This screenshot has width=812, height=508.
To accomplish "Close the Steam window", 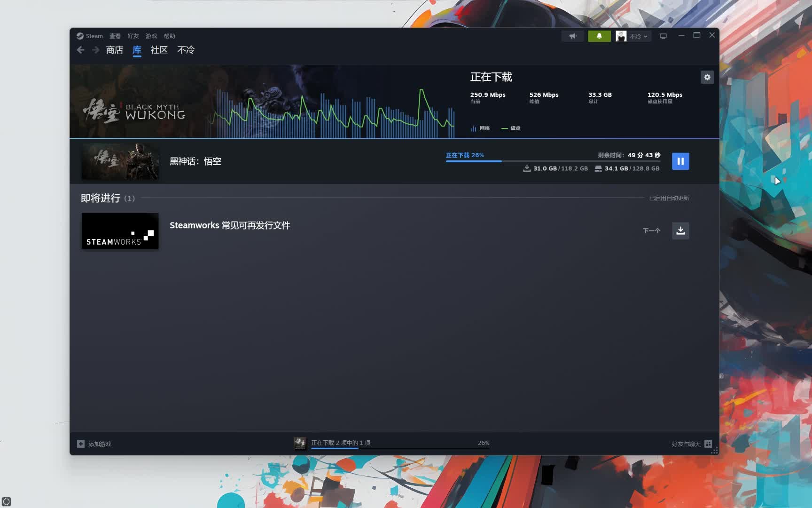I will pos(712,35).
